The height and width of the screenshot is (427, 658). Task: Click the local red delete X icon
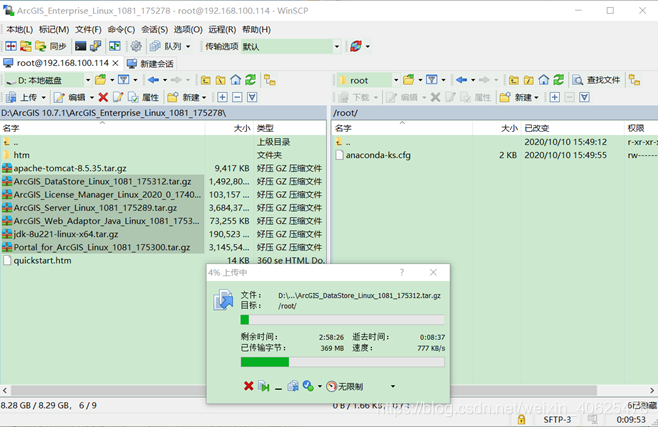click(x=103, y=97)
